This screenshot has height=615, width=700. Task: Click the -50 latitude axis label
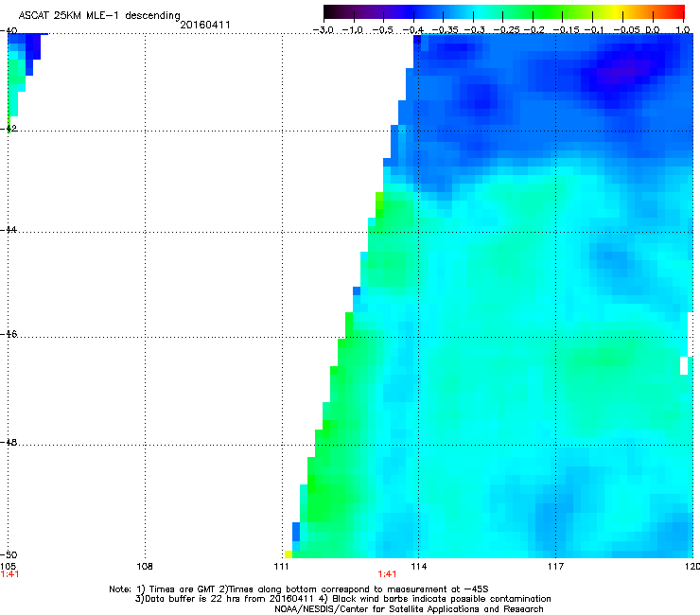point(9,554)
